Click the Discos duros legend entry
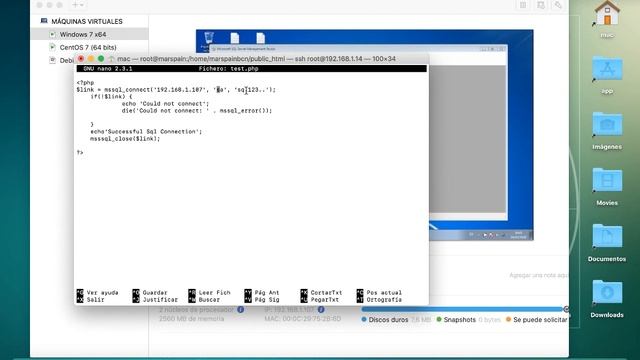Image resolution: width=640 pixels, height=360 pixels. point(384,320)
